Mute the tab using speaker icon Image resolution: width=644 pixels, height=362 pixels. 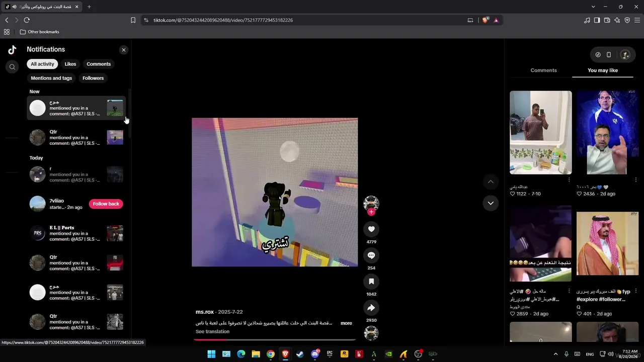click(14, 7)
